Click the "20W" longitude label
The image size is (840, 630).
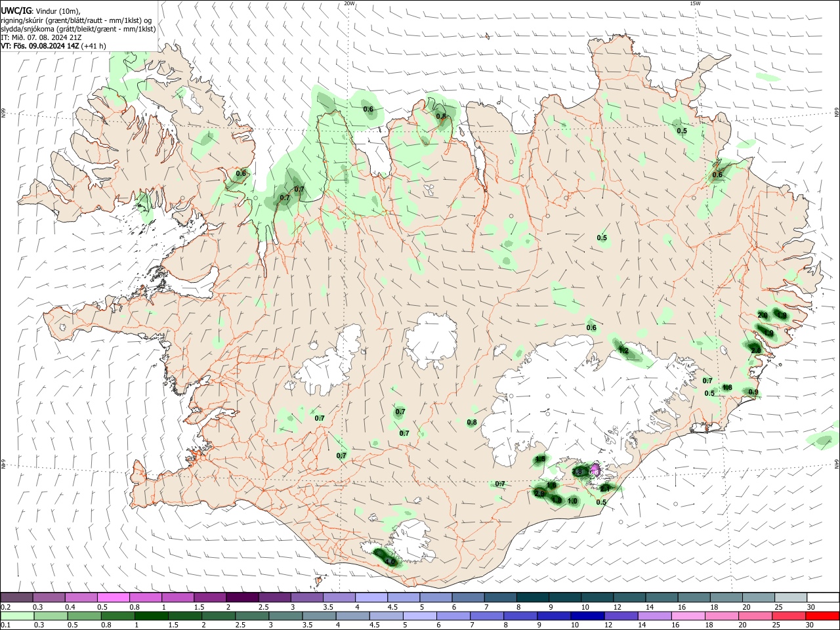click(x=349, y=3)
